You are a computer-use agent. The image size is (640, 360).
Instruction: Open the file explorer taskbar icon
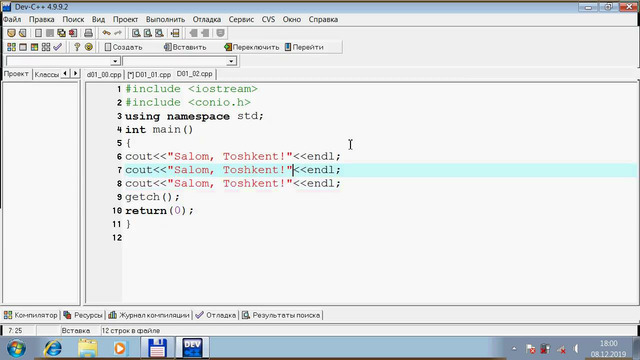88,349
